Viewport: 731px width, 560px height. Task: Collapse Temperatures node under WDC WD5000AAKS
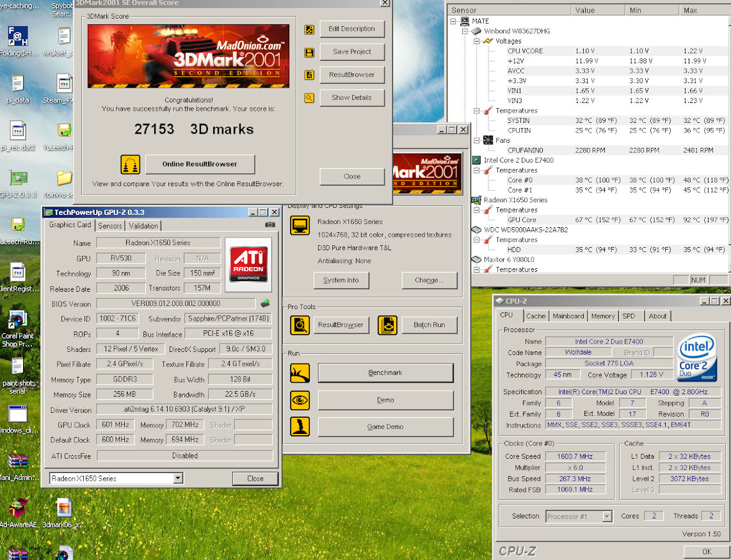[x=476, y=239]
